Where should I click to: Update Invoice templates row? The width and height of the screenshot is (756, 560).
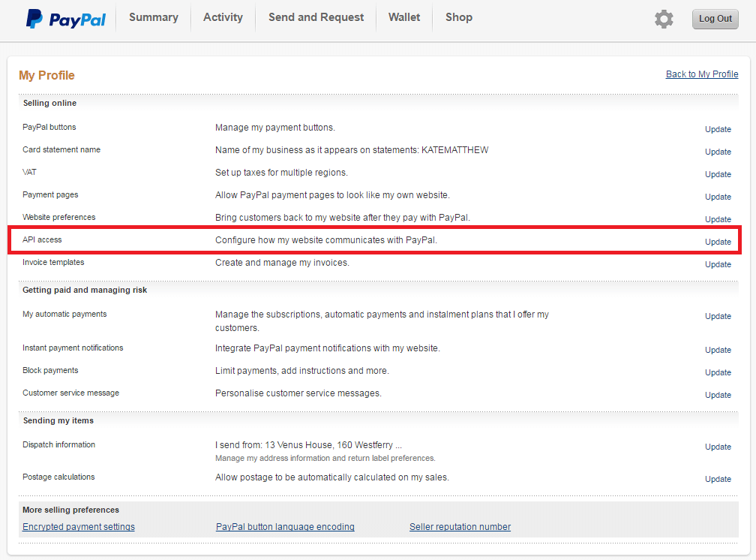tap(718, 264)
